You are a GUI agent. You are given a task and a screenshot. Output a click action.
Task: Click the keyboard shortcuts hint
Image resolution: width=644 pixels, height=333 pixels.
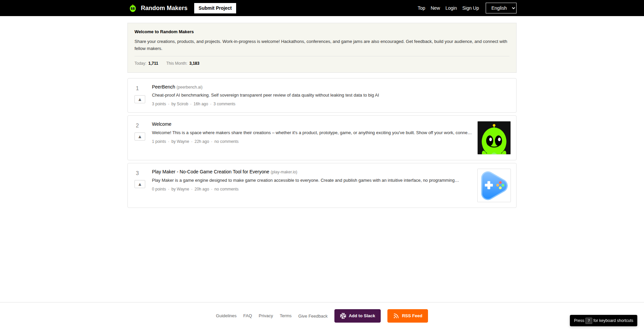(603, 321)
